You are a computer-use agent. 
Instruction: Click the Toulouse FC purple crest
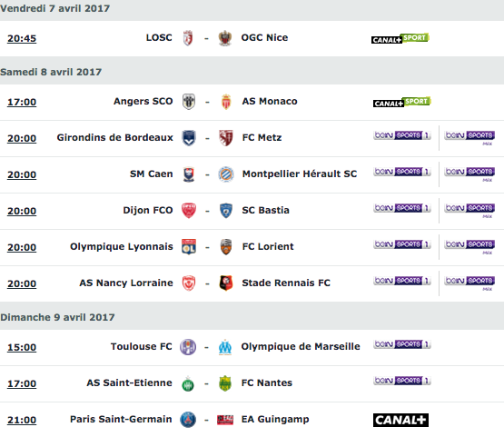point(188,347)
